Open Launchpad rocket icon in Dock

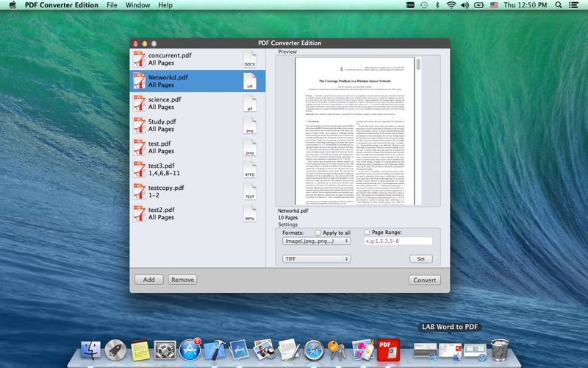point(115,350)
